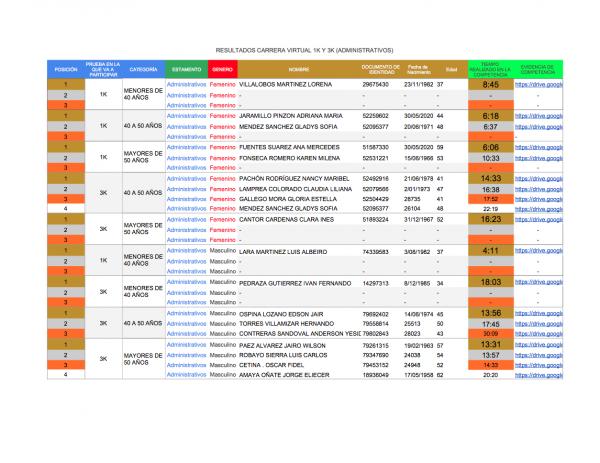Open the drive link for VILLALOBOS MARTINEZ LORENA
Viewport: 600px width, 463px height.
point(539,85)
